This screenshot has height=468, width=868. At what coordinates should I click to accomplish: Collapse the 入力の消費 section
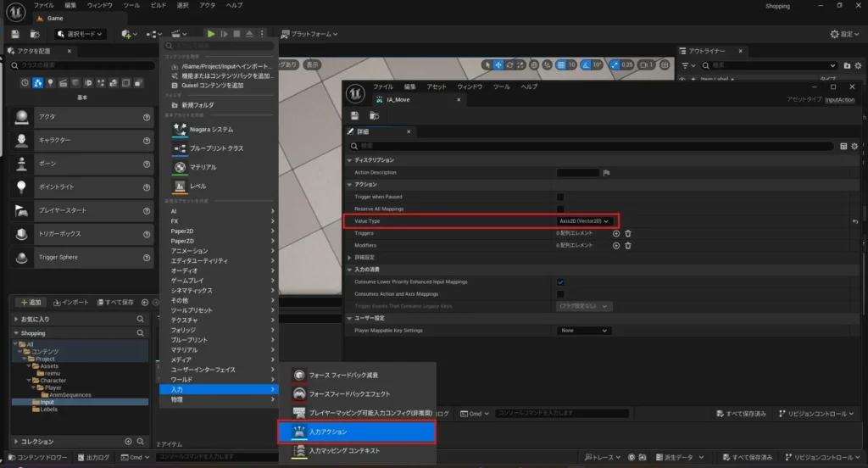point(349,270)
